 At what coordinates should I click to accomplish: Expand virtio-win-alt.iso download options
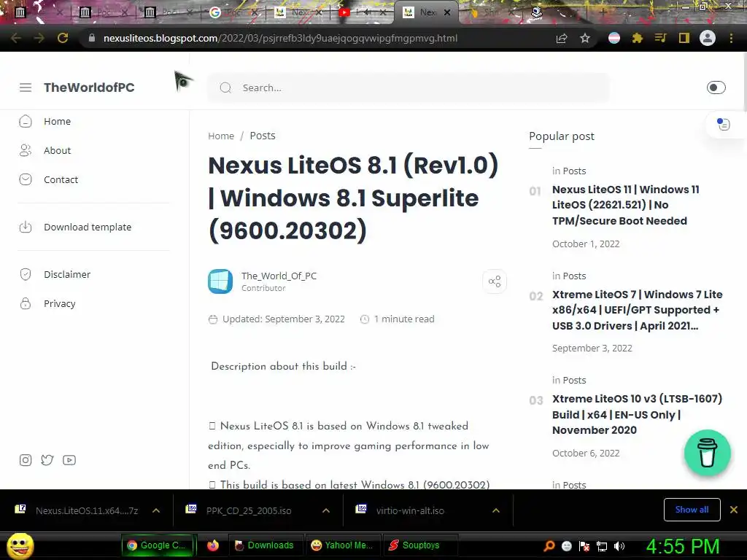click(x=496, y=510)
